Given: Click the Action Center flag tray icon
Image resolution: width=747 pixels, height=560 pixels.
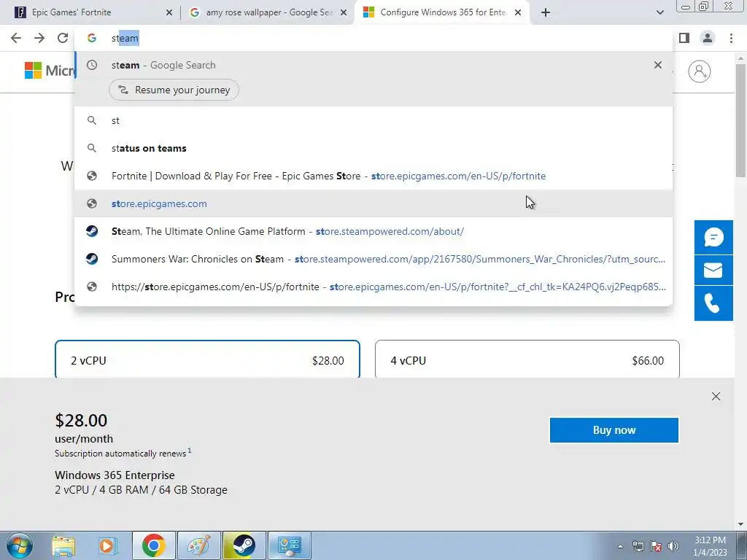Looking at the screenshot, I should click(x=656, y=546).
